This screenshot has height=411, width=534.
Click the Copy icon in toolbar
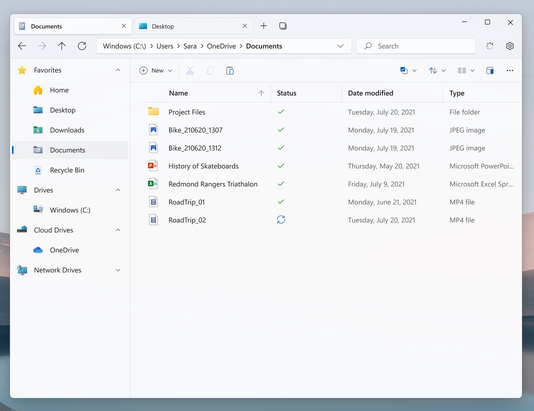210,70
